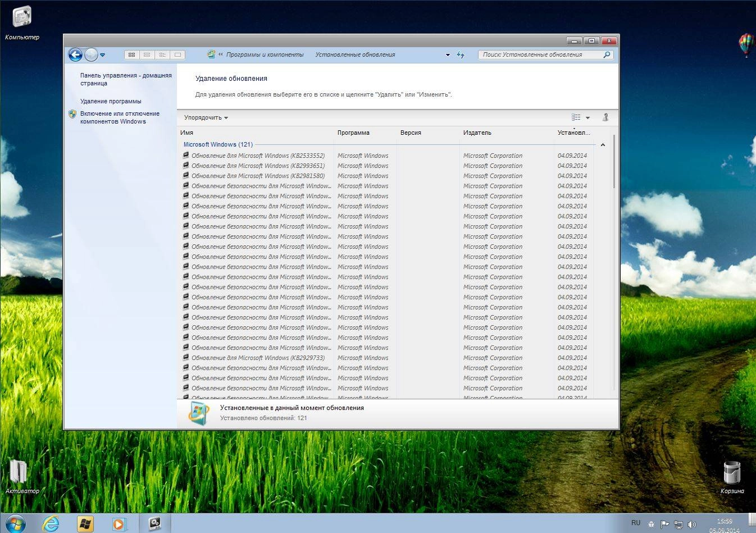The image size is (756, 533).
Task: Launch Internet Explorer from taskbar
Action: 51,524
